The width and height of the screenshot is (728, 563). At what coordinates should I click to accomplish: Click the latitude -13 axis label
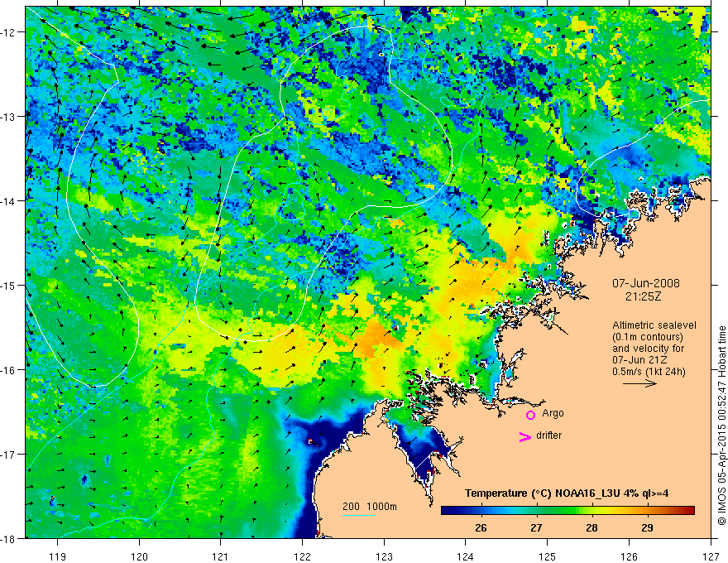pyautogui.click(x=9, y=117)
